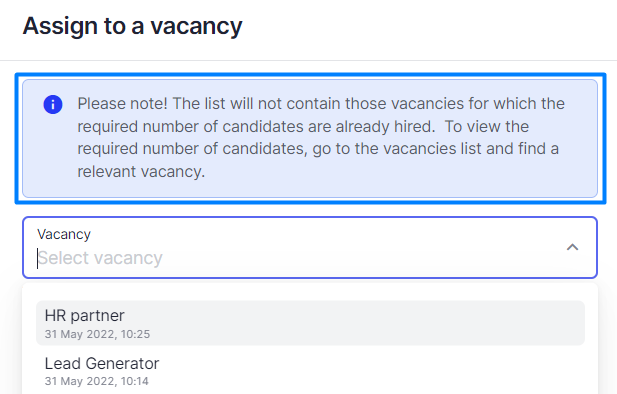Choose the Lead Generator vacancy option
This screenshot has height=394, width=617.
[x=310, y=371]
